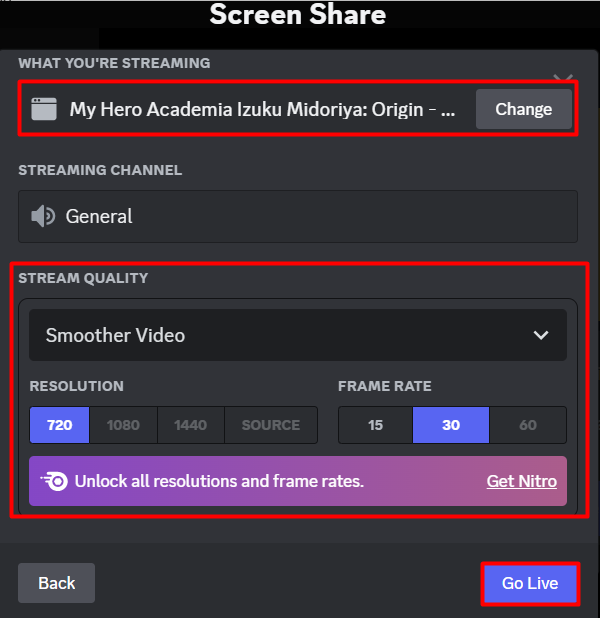Open the Get Nitro link

(522, 481)
